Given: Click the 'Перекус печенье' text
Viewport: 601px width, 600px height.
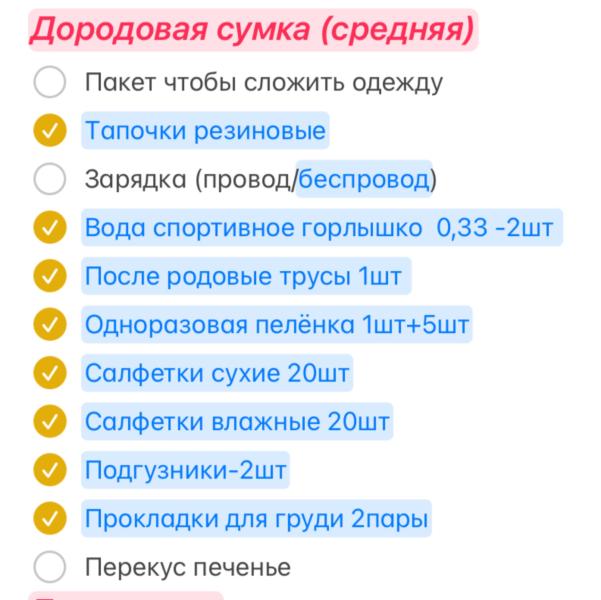Looking at the screenshot, I should pos(188,568).
